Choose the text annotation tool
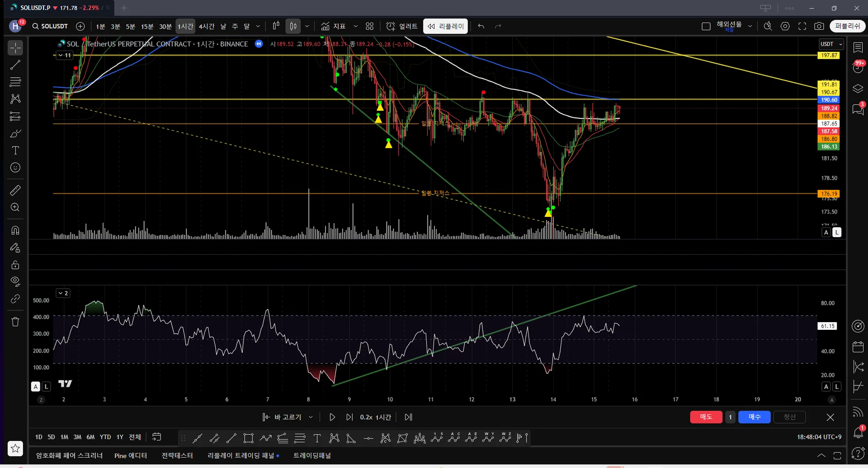868x468 pixels. pos(15,150)
